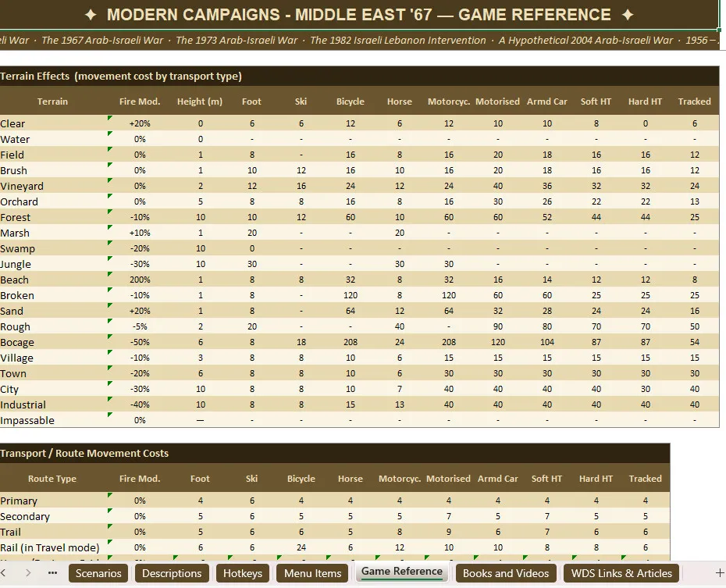Click the Motorised header in Route table
The image size is (726, 588).
point(448,479)
